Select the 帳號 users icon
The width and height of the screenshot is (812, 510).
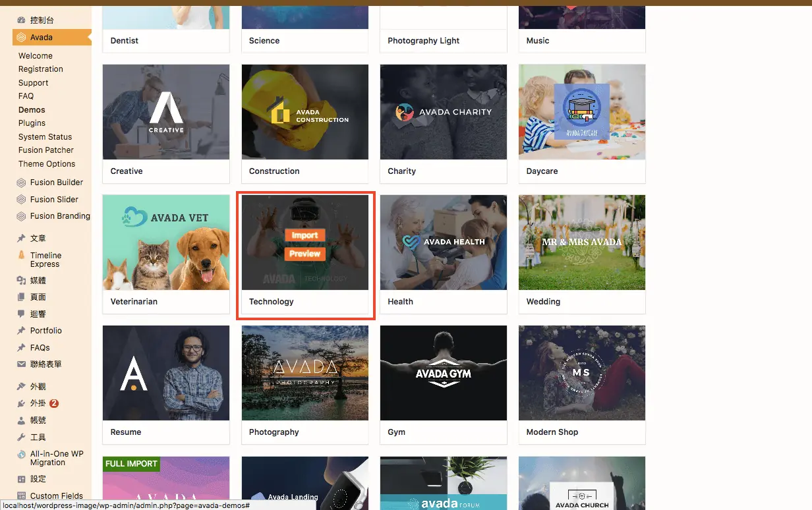click(x=22, y=420)
